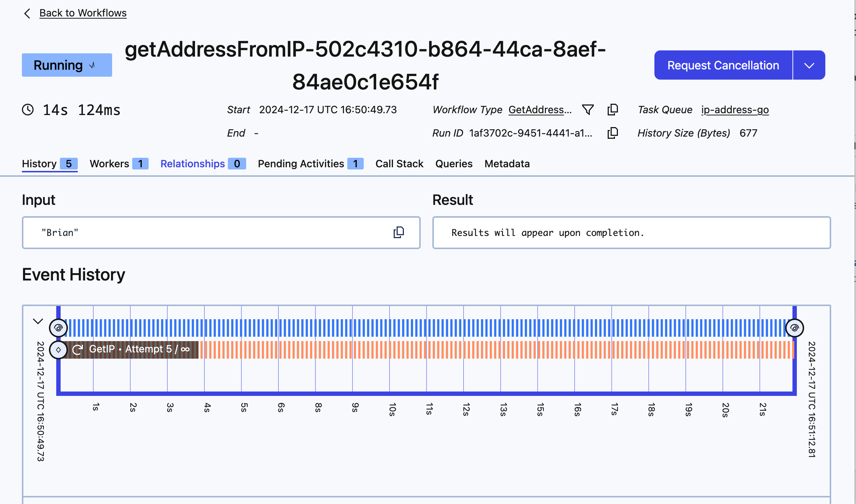Toggle the Running status indicator

[x=66, y=65]
